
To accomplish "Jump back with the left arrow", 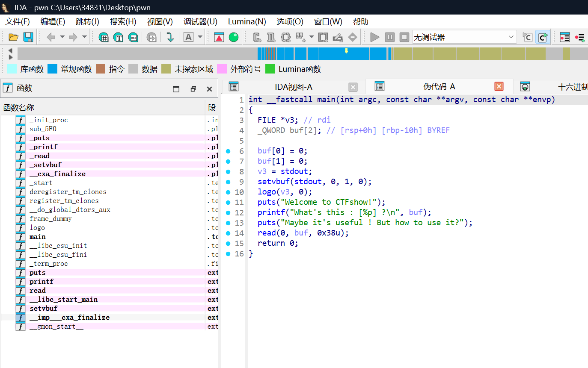I will tap(51, 37).
